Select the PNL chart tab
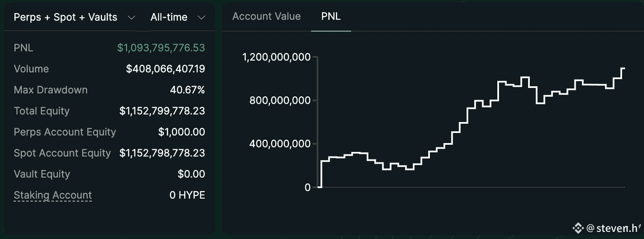 click(x=331, y=16)
